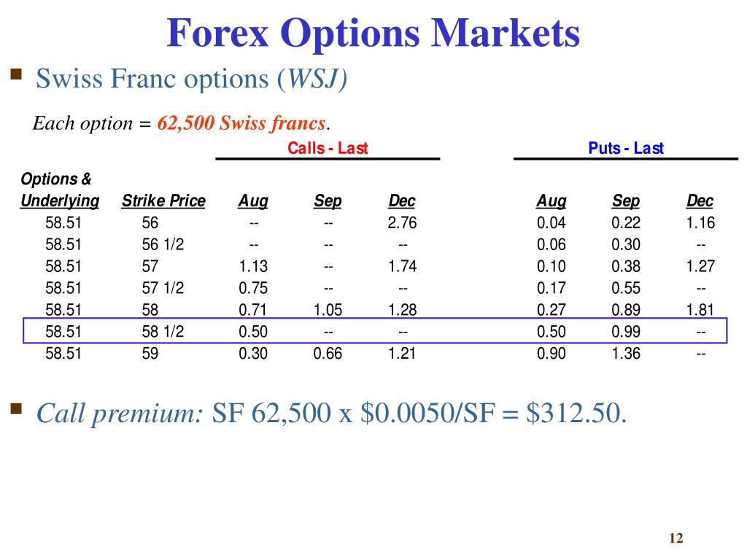Click the Dec header under Puts

coord(700,201)
